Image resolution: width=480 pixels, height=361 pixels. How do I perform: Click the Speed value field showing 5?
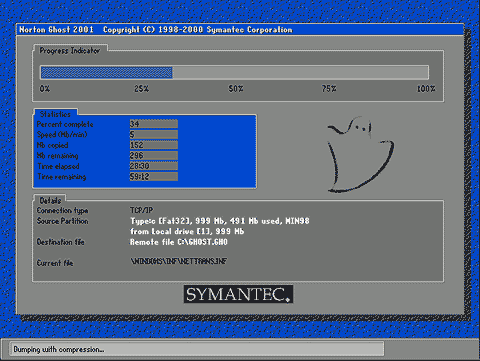(x=154, y=135)
